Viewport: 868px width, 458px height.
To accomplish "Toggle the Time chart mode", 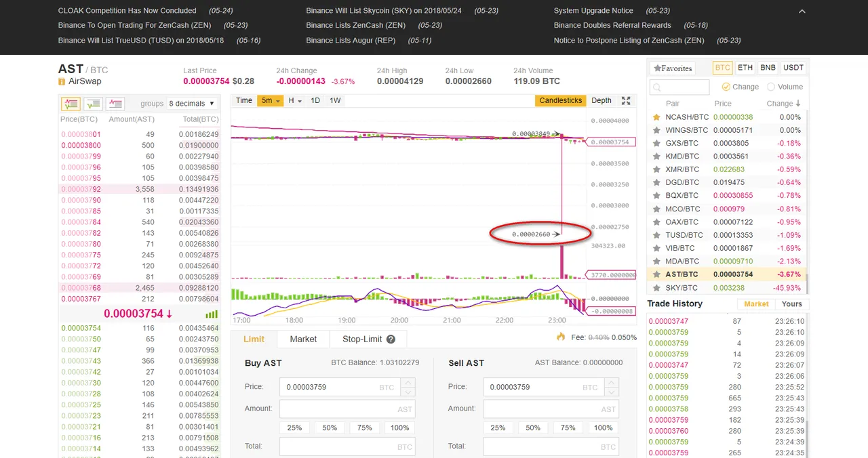I will pyautogui.click(x=244, y=100).
